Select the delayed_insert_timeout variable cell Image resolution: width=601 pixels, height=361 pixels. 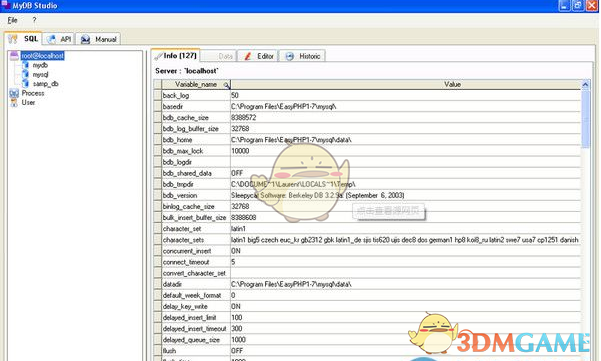point(196,329)
